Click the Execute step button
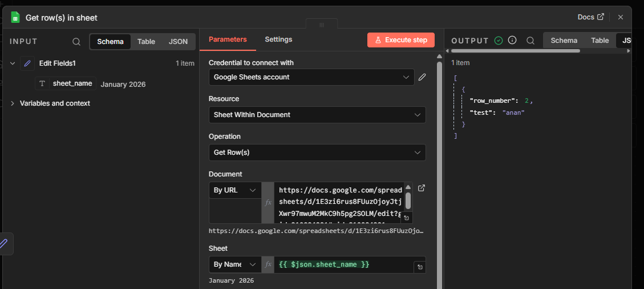The width and height of the screenshot is (644, 289). click(x=401, y=40)
